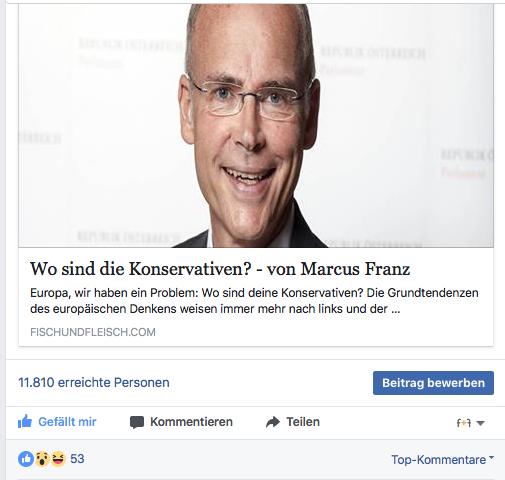Click the article description starting Europa, wir haben

point(254,301)
